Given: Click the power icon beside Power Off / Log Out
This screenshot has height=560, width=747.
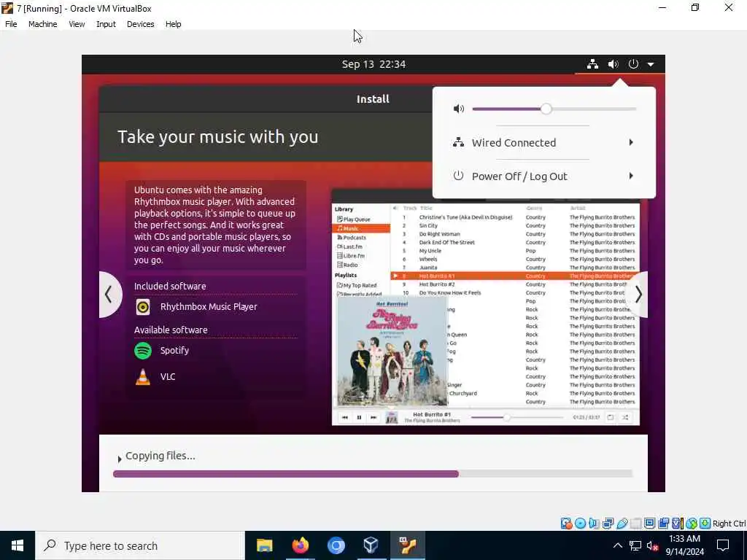Looking at the screenshot, I should coord(458,176).
